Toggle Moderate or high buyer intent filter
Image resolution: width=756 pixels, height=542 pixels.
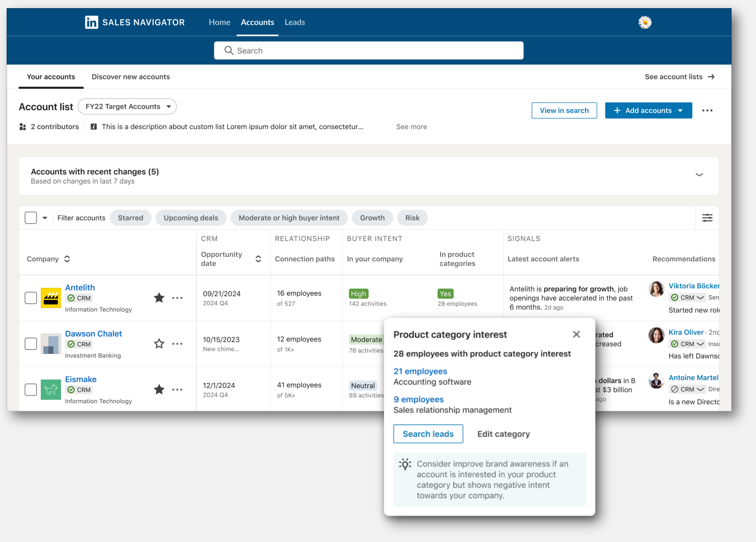click(x=289, y=218)
